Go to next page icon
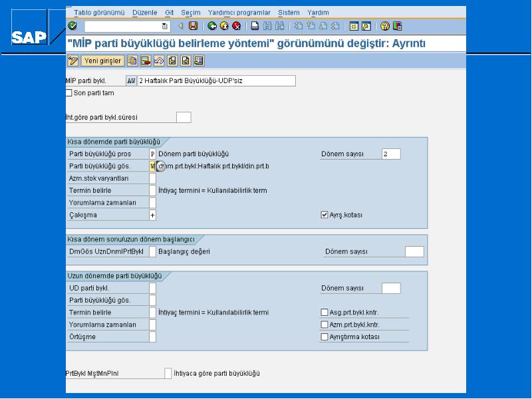 [x=323, y=26]
